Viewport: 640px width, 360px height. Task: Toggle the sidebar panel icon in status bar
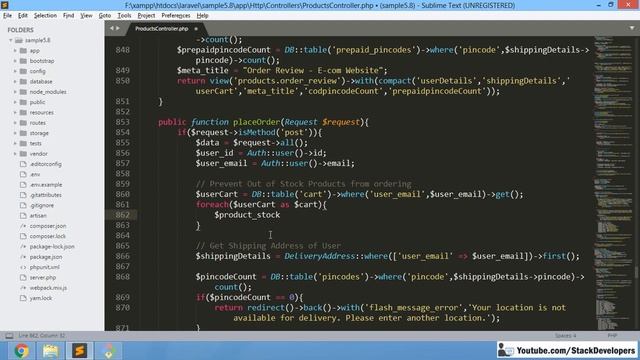[x=9, y=336]
